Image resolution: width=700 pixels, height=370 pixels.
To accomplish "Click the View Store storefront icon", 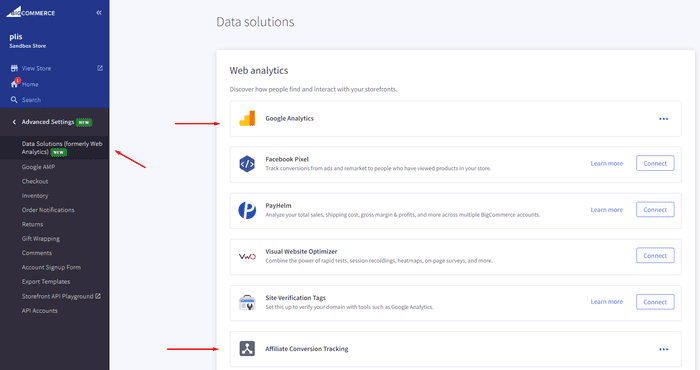I will pos(14,68).
